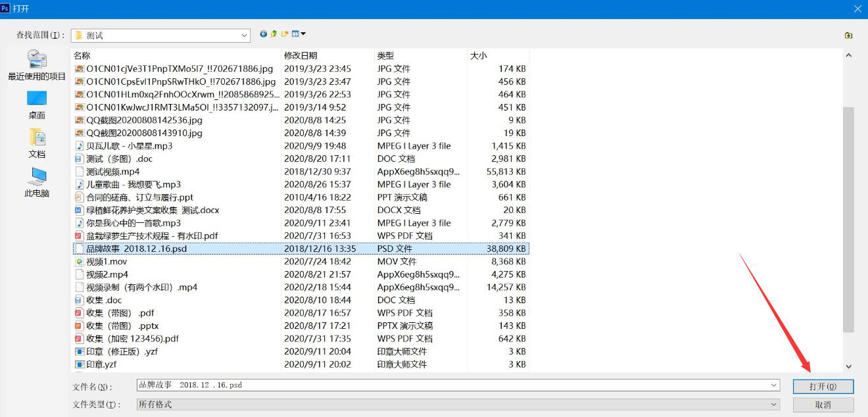
Task: Click the scrollbar down arrow
Action: tap(848, 366)
